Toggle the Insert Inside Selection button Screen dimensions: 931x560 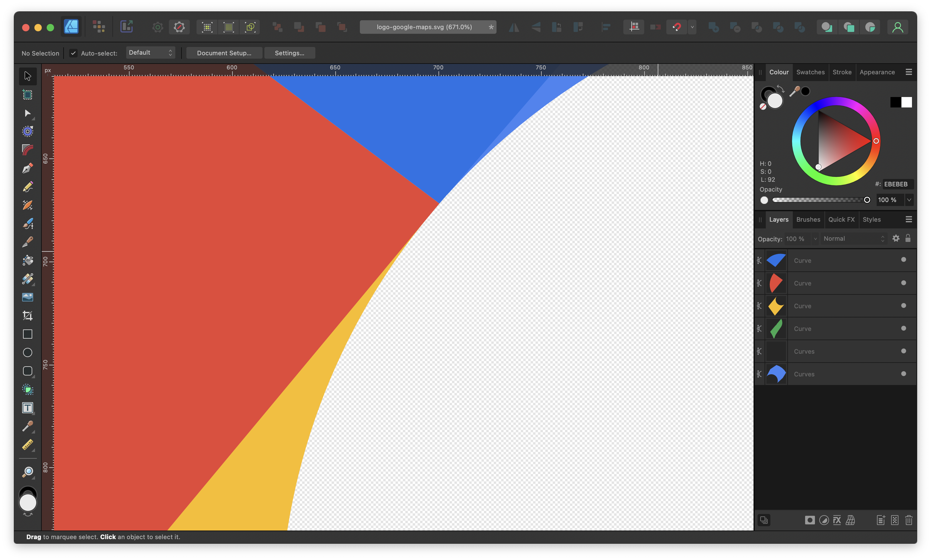click(x=870, y=27)
